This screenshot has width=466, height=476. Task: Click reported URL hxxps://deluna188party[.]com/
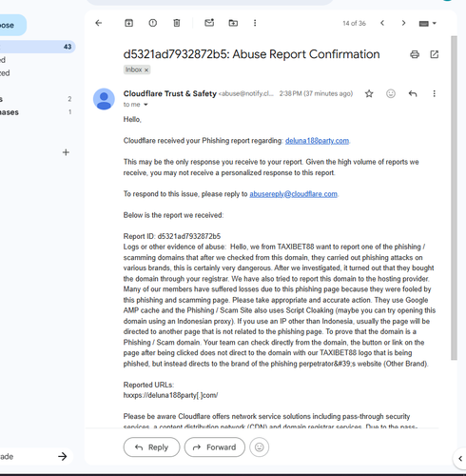click(x=170, y=395)
